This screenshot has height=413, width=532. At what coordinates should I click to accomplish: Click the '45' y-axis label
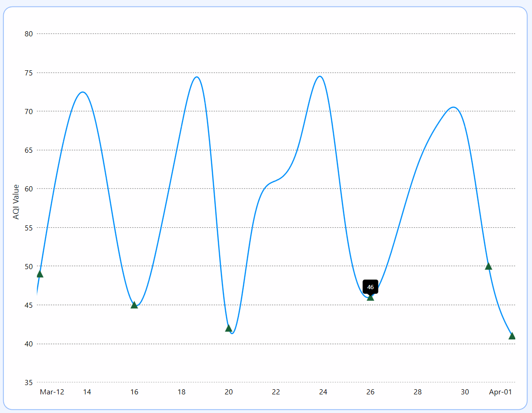click(x=29, y=305)
